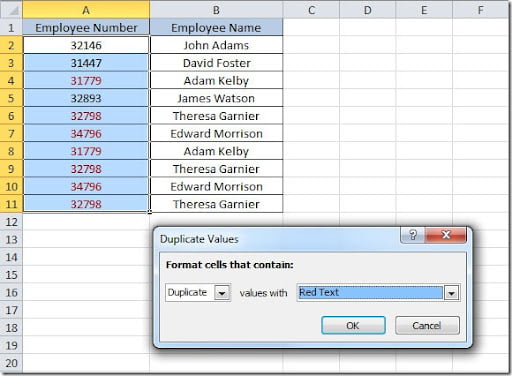
Task: Click Adam Kelby in row 4
Action: tap(216, 80)
